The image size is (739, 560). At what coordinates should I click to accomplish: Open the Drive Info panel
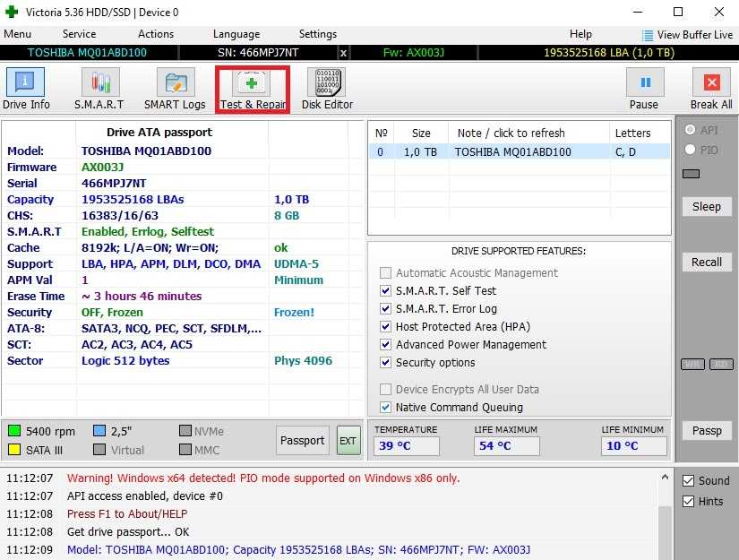[25, 89]
